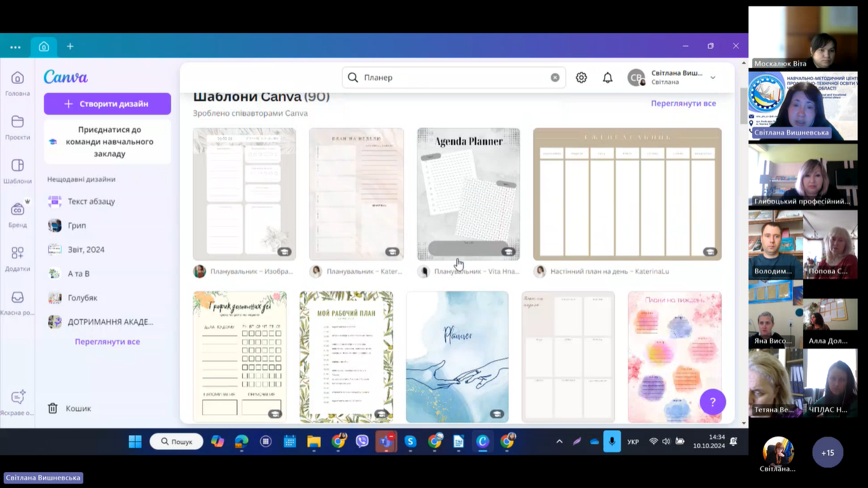
Task: Clear the search field with X icon
Action: 555,78
